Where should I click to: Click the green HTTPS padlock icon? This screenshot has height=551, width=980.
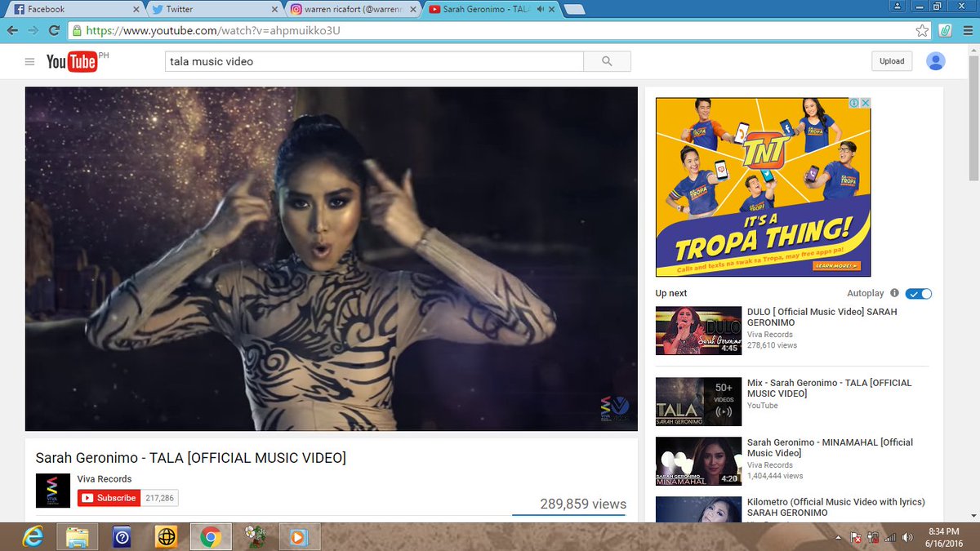77,31
